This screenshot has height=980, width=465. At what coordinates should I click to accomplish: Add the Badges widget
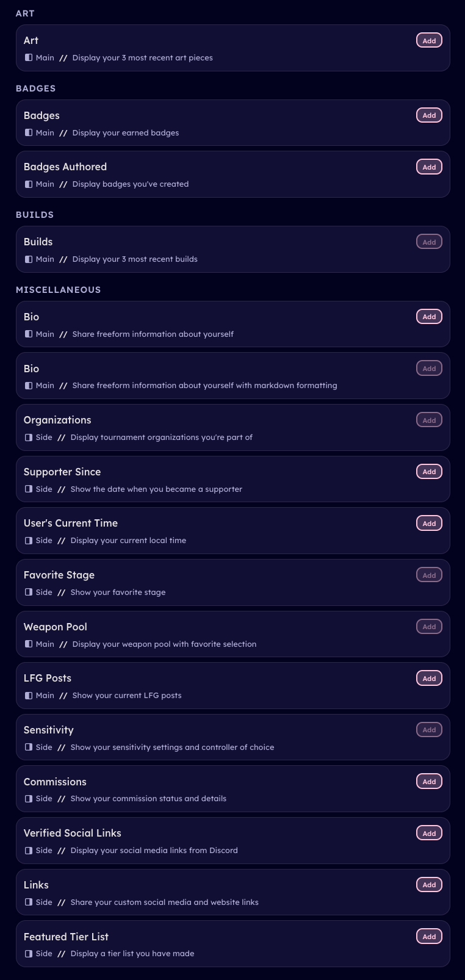(429, 115)
